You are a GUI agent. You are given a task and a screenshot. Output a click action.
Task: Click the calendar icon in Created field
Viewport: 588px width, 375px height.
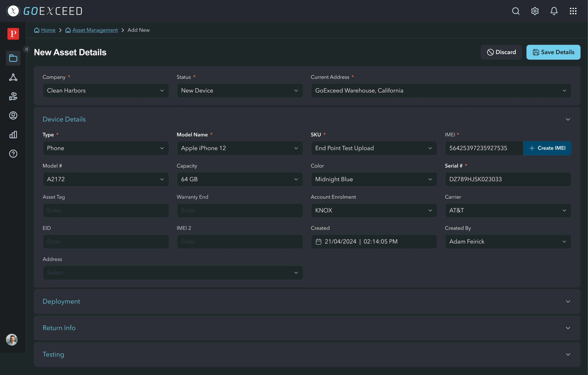point(318,242)
